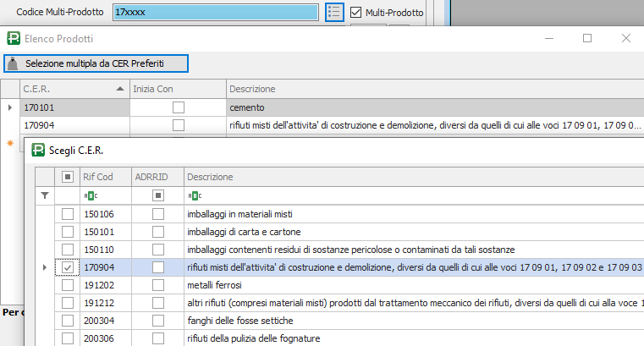
Task: Disable the Multi-Prodotto checkbox
Action: [x=356, y=13]
